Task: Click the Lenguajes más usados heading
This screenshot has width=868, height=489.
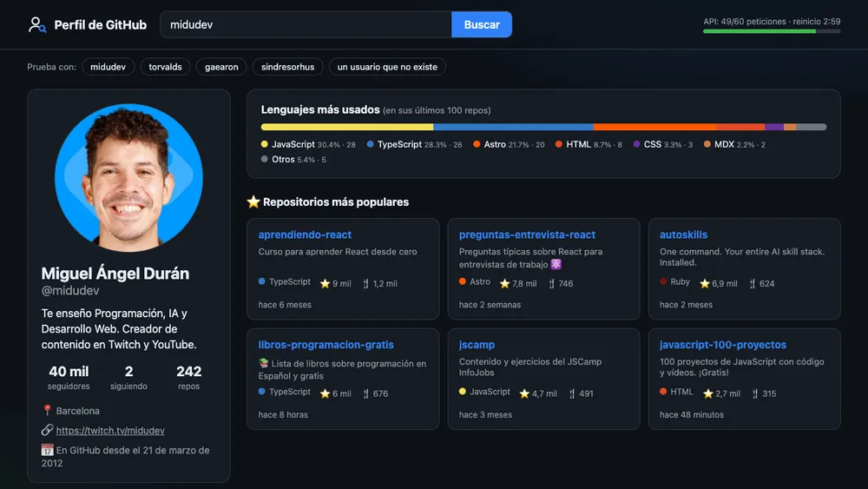Action: click(320, 109)
